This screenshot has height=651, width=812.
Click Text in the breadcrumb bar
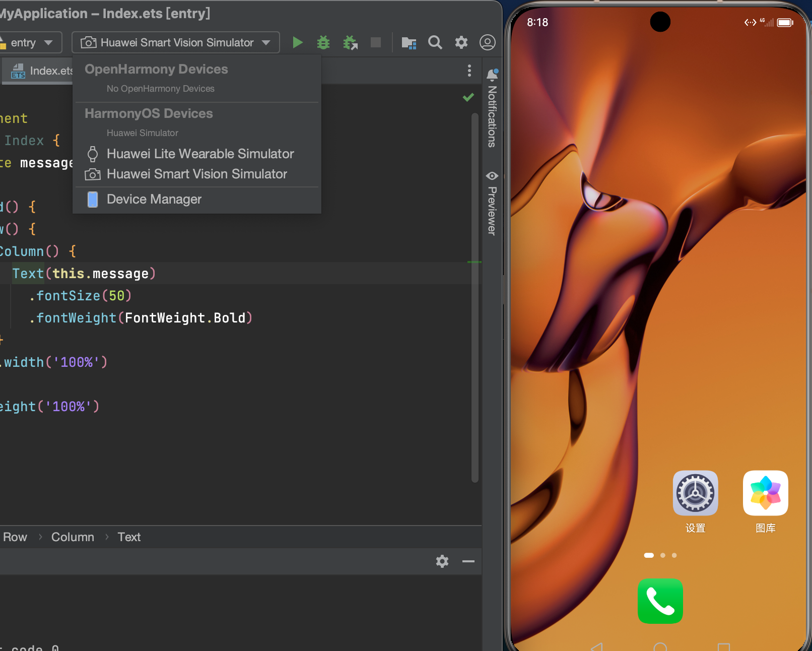click(129, 537)
